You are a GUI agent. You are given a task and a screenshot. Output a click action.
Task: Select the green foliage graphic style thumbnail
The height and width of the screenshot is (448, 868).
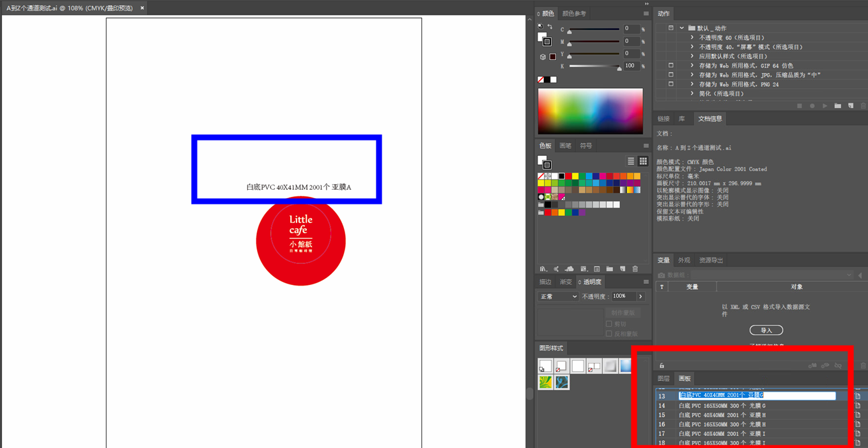[545, 382]
